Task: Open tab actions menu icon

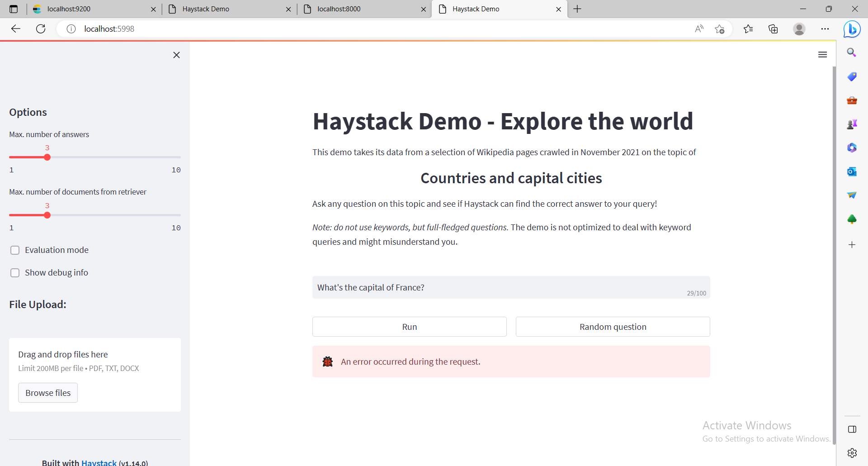Action: pos(14,9)
